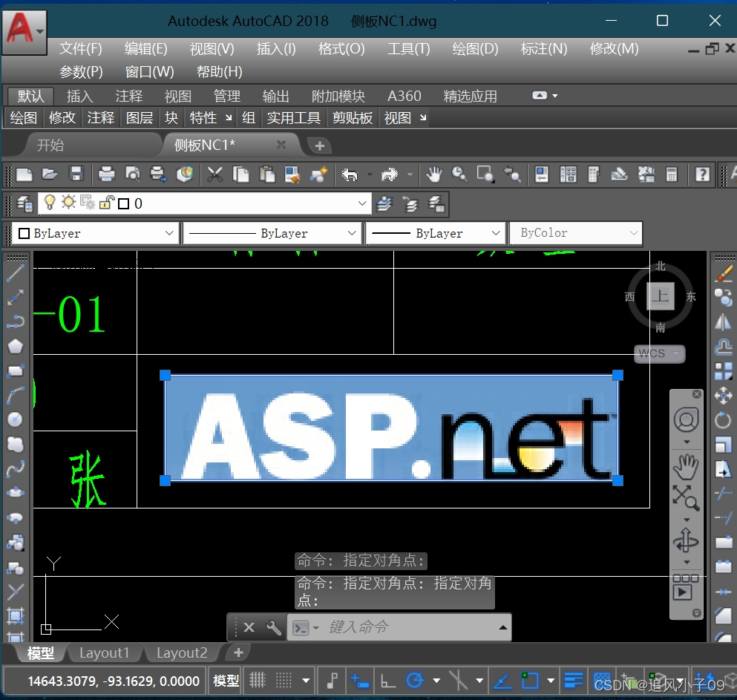Screen dimensions: 737x700
Task: Open the Full Navigation Wheel in the navigation bar
Action: (x=687, y=420)
